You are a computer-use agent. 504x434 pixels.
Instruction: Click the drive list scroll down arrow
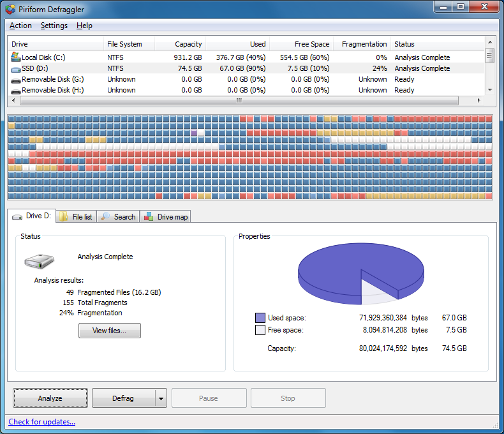(x=490, y=90)
